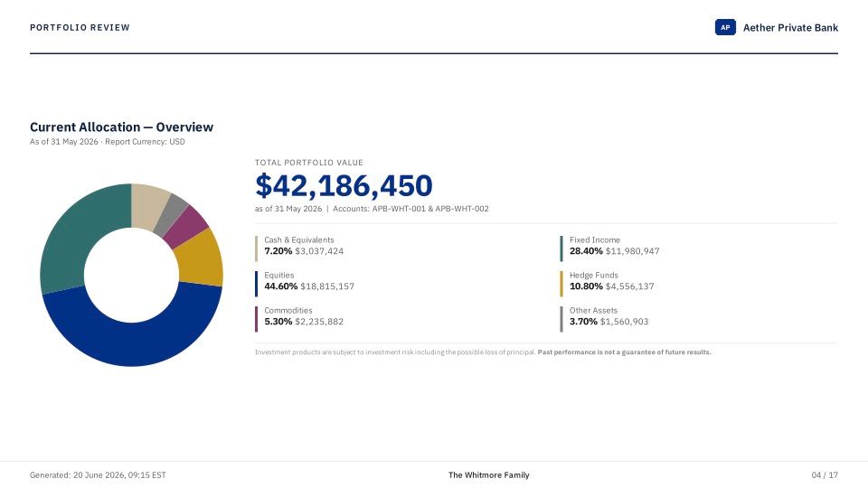
Task: Click the total portfolio value $42,186,450
Action: click(344, 185)
